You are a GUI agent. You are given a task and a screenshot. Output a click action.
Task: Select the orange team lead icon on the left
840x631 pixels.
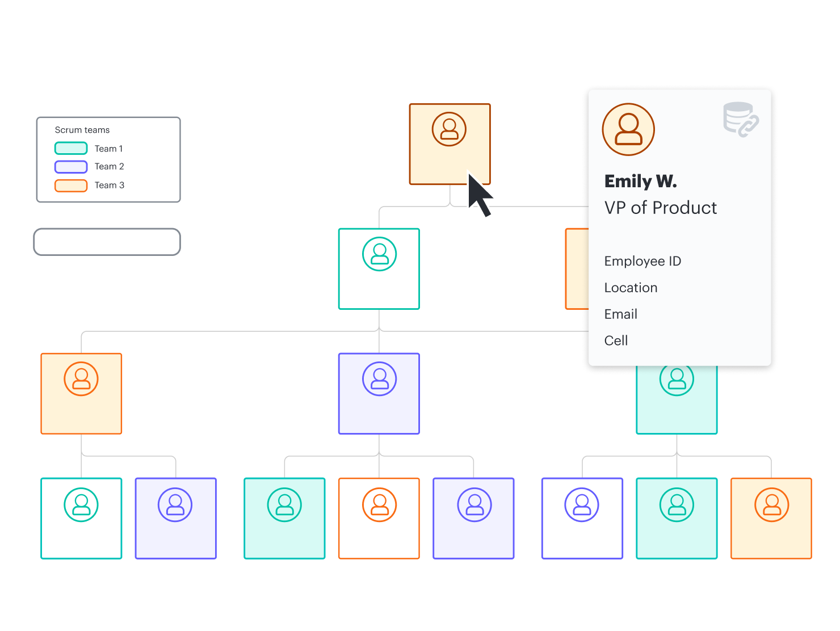(x=81, y=378)
